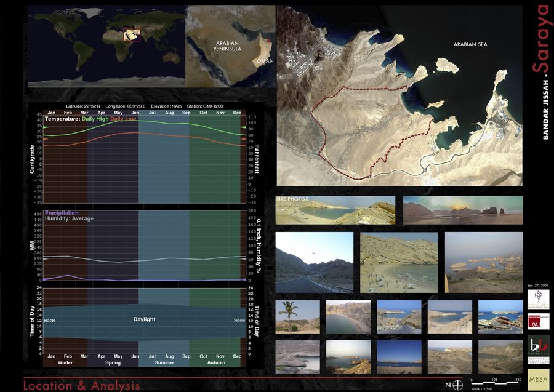Viewport: 554px width, 392px height.
Task: Click the 'Centigrade' axis label
Action: (31, 159)
